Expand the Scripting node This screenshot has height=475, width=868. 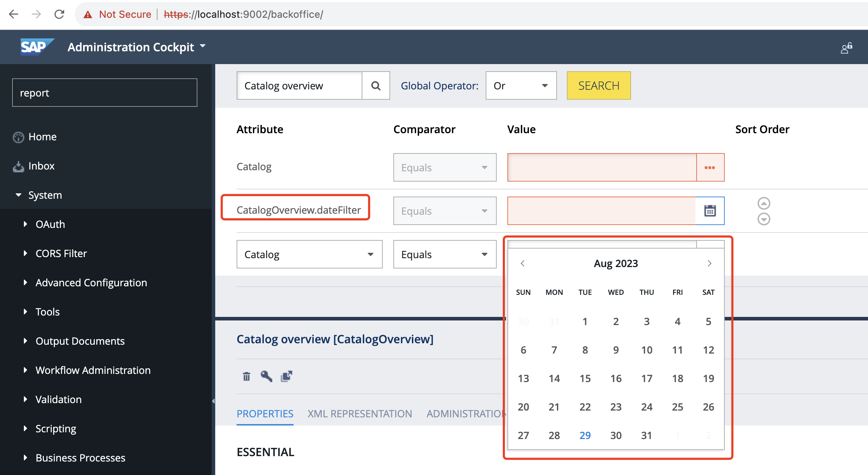(25, 428)
